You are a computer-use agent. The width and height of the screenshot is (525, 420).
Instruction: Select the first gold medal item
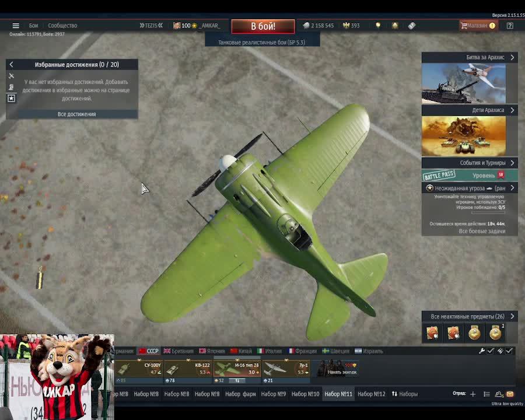point(474,333)
